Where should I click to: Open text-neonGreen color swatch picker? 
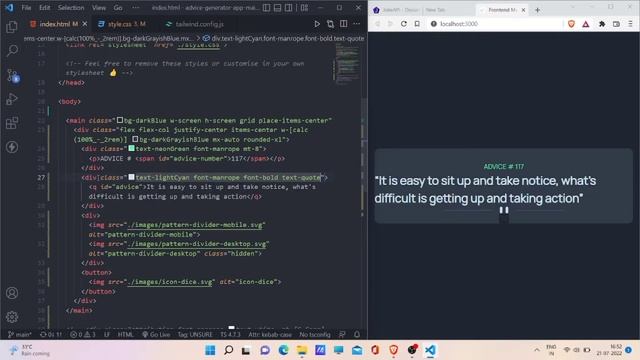[x=131, y=149]
